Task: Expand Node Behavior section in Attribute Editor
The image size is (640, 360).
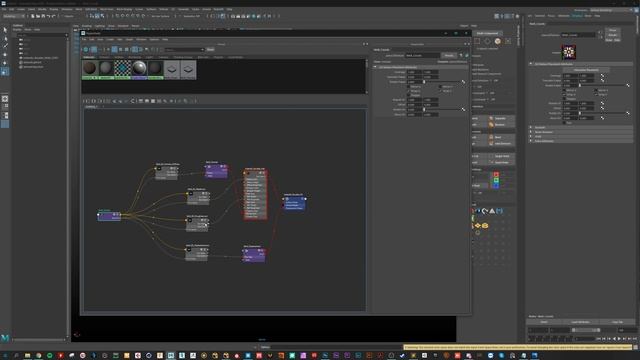Action: point(581,132)
